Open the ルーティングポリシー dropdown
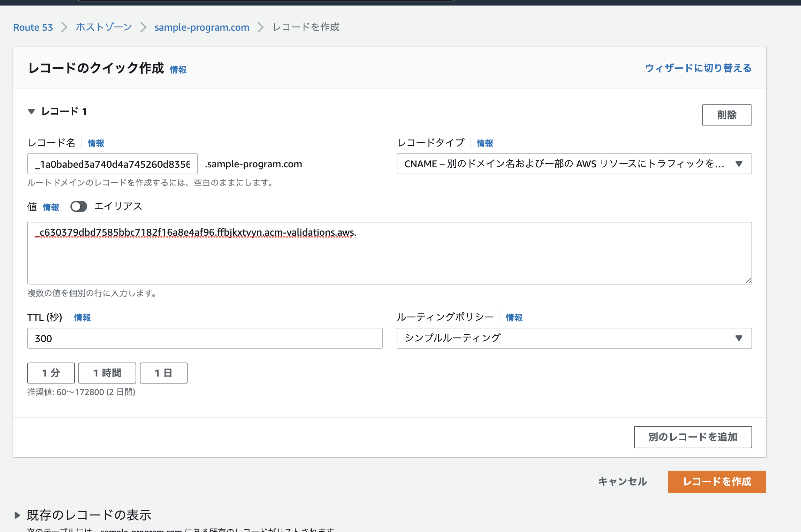The height and width of the screenshot is (532, 801). tap(574, 338)
